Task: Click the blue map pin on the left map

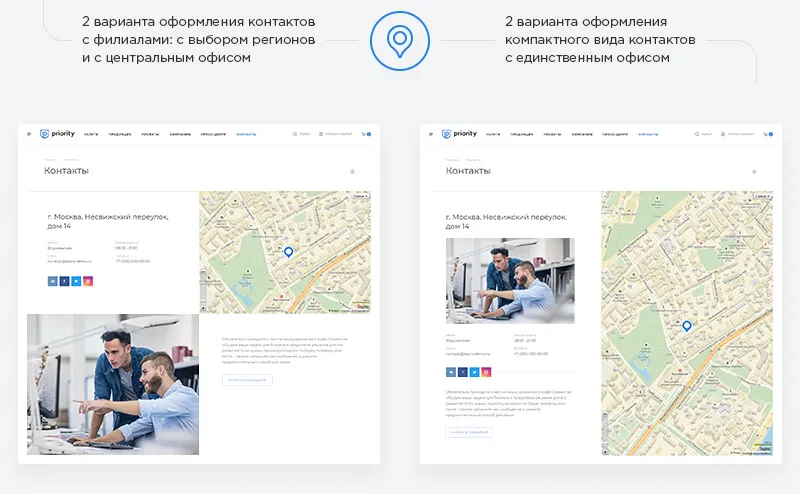Action: 288,253
